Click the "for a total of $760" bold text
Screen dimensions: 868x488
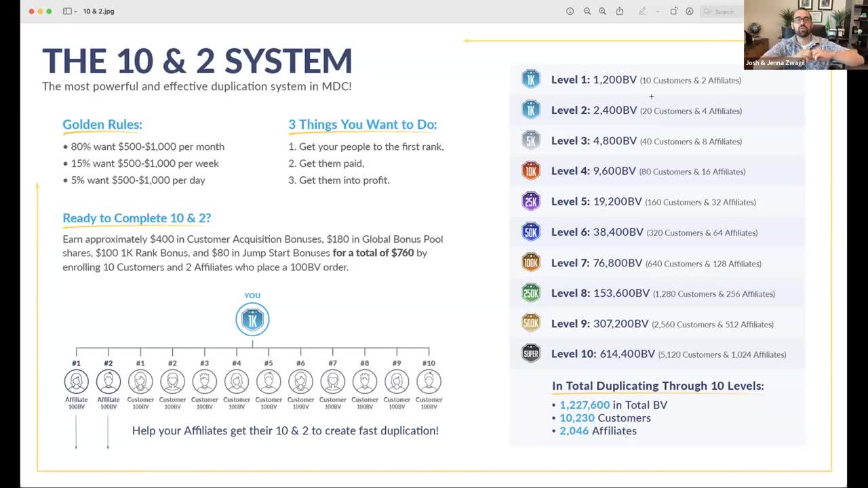tap(373, 253)
